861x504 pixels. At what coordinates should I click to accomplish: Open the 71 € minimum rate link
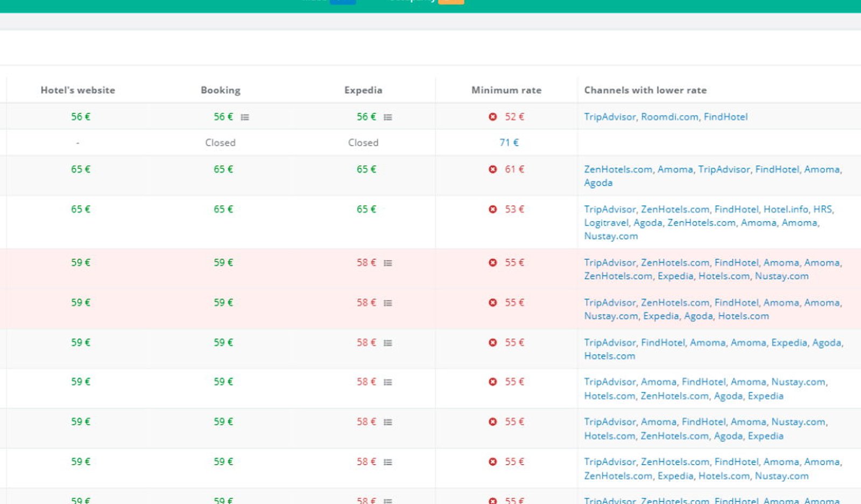click(x=509, y=143)
